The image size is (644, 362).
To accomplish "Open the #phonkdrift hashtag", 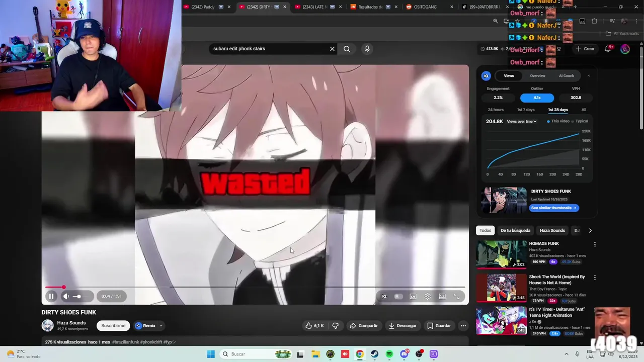I will tap(151, 342).
